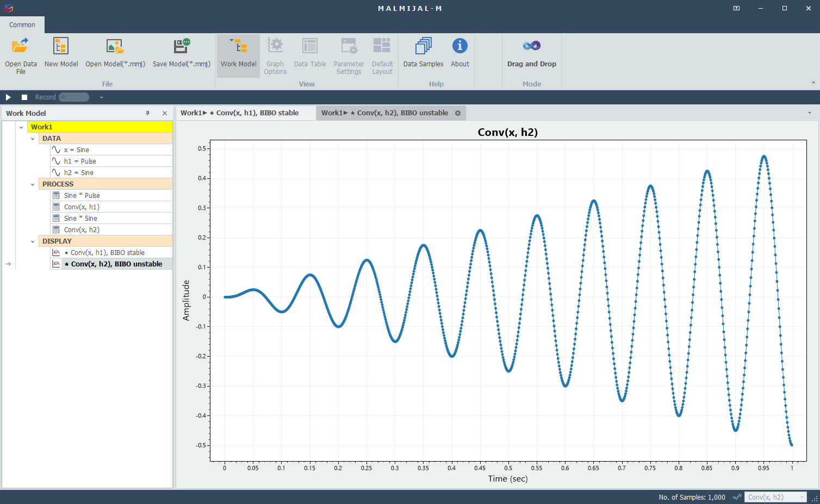The height and width of the screenshot is (504, 820).
Task: Toggle the Work Model view
Action: [x=238, y=56]
